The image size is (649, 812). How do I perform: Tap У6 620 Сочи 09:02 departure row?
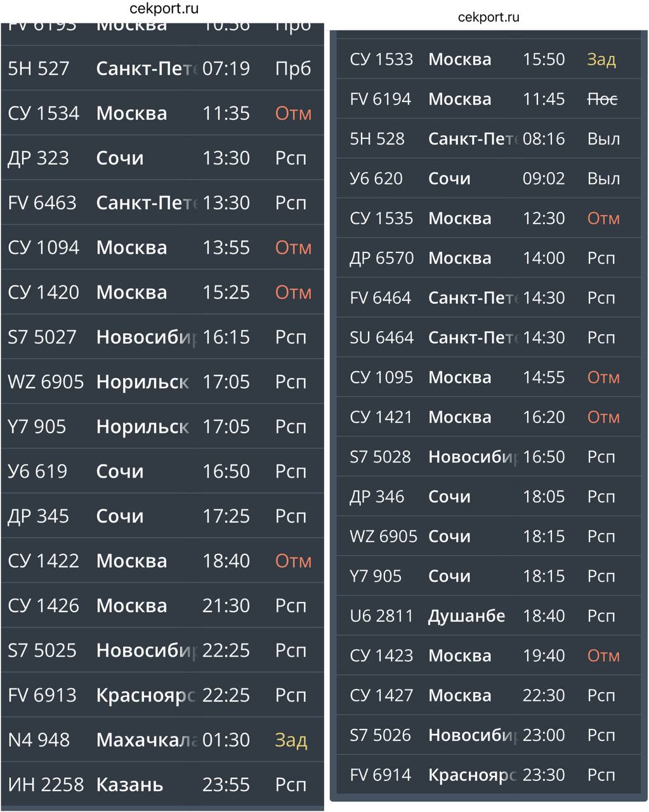click(488, 178)
